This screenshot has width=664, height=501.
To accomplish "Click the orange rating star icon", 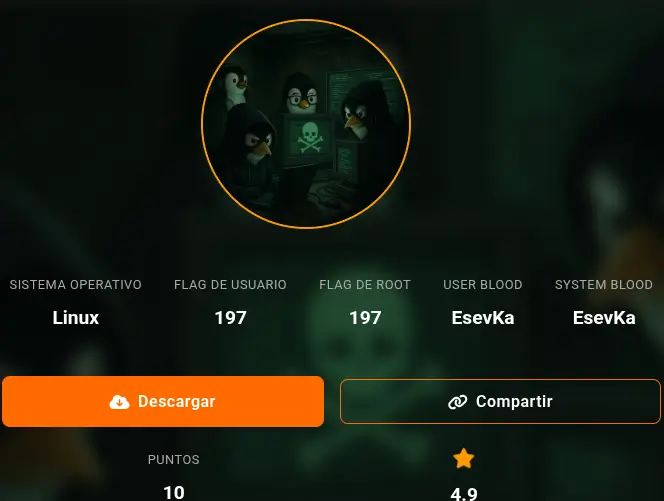I will (464, 459).
